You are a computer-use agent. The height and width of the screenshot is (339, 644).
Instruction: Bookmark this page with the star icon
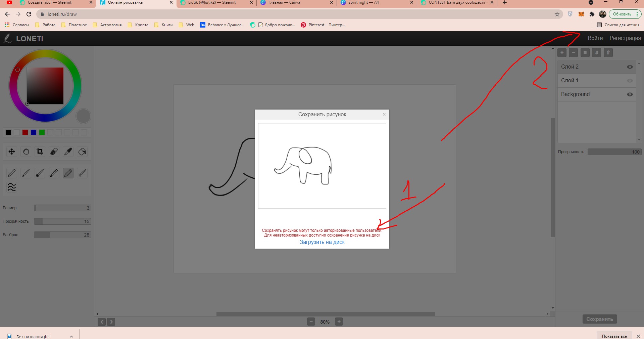[x=557, y=14]
